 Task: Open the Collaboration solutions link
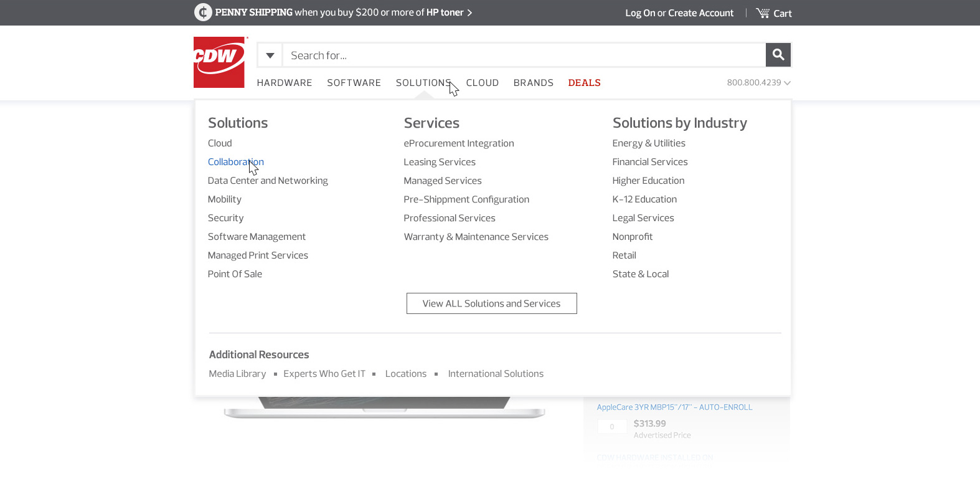235,162
